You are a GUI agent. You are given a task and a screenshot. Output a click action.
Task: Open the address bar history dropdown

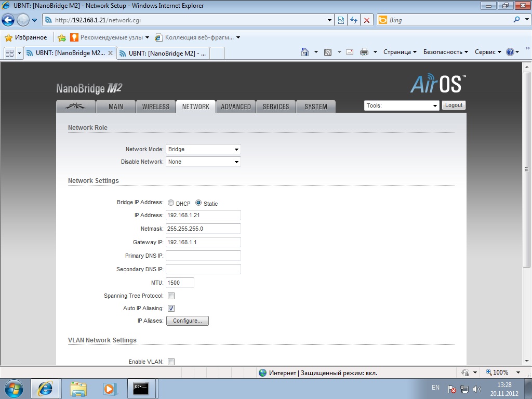[329, 20]
